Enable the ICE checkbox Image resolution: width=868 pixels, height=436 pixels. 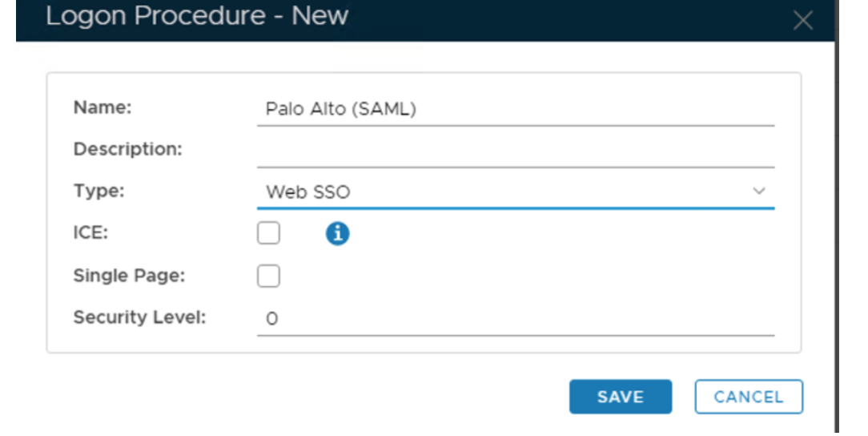click(268, 233)
